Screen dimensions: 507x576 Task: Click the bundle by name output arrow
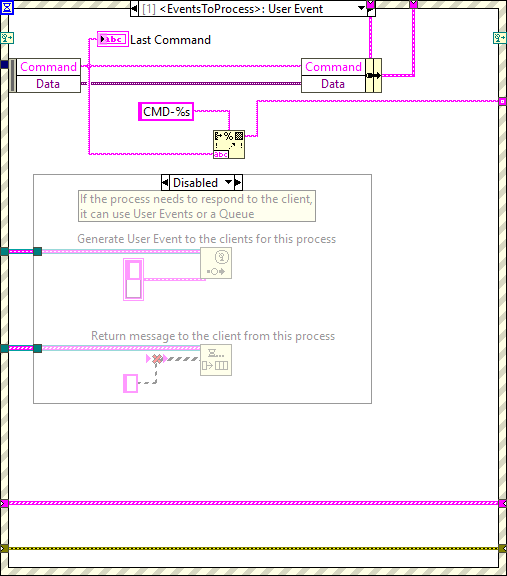tap(374, 75)
